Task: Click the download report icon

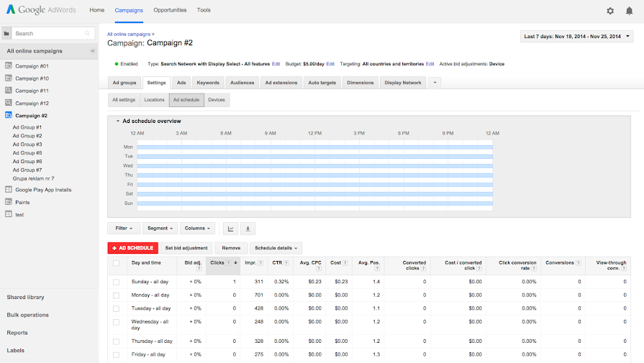Action: pos(248,229)
